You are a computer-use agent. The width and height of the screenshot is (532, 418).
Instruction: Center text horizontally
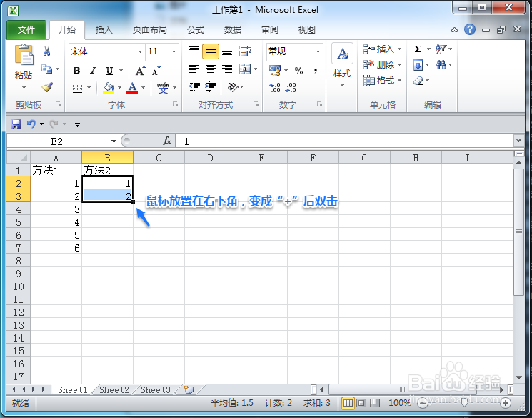(x=211, y=69)
